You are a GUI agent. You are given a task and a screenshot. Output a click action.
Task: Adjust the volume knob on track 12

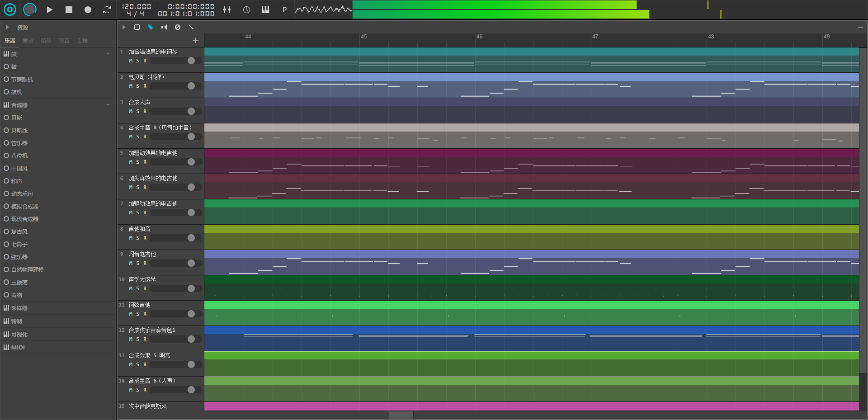191,339
